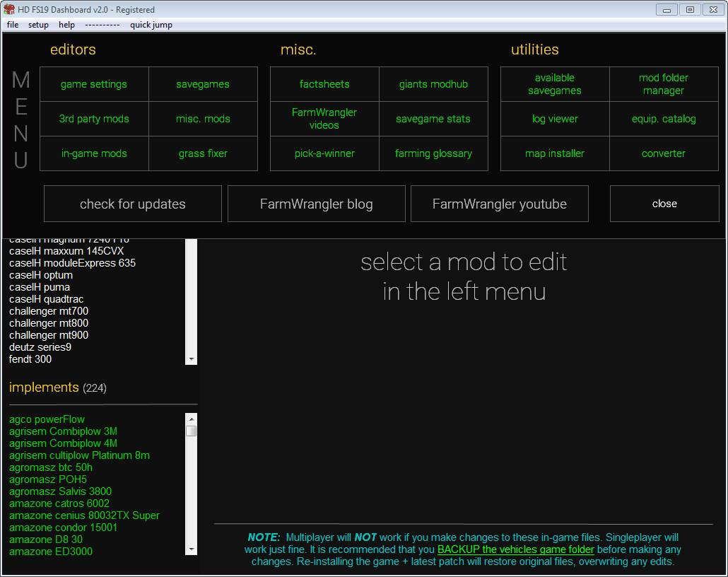Open the log viewer utility
This screenshot has height=577, width=728.
pyautogui.click(x=555, y=119)
